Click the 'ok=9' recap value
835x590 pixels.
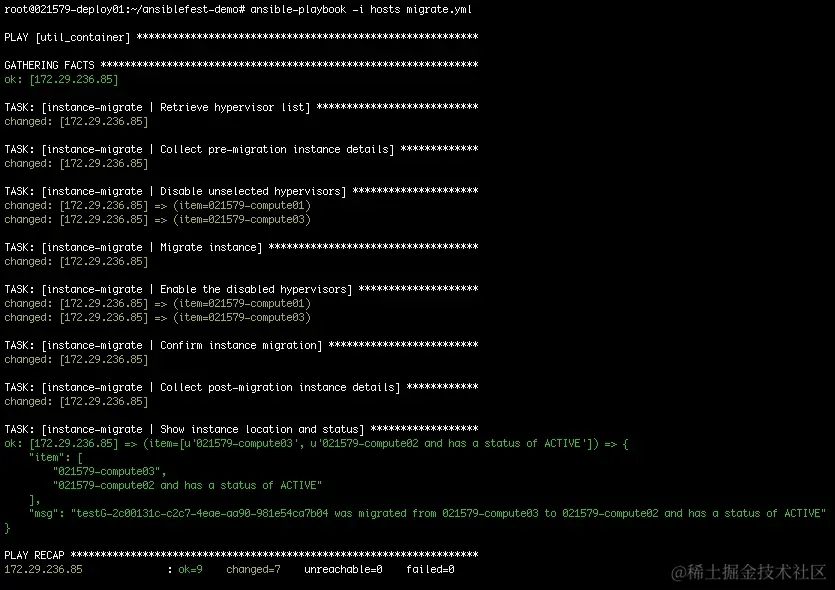click(190, 570)
